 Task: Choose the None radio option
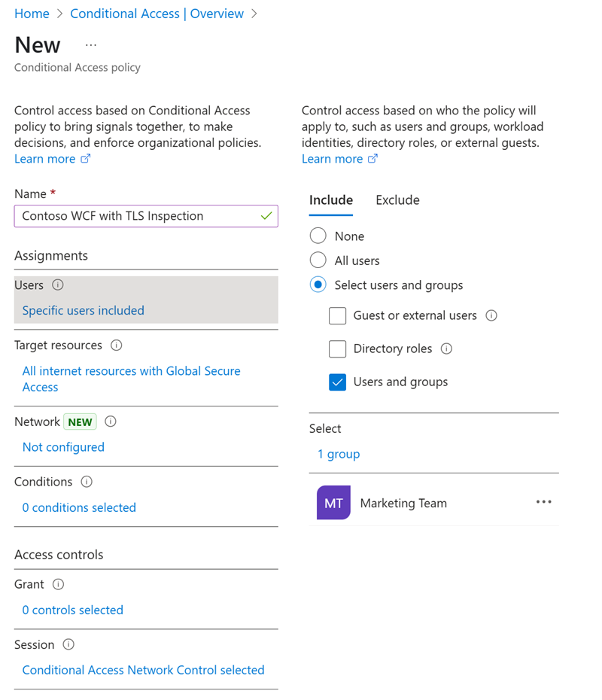[318, 236]
